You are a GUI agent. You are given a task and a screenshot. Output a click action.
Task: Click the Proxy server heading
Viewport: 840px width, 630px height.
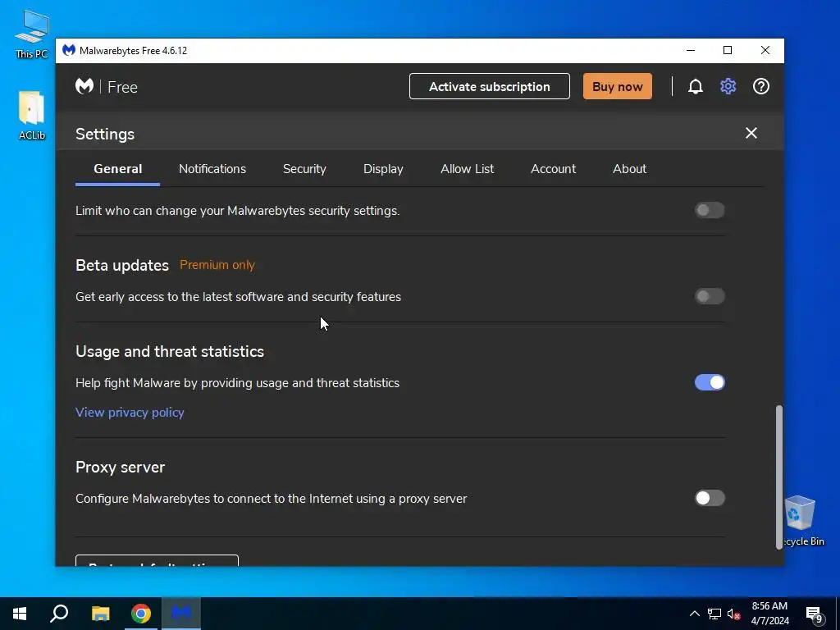point(120,467)
